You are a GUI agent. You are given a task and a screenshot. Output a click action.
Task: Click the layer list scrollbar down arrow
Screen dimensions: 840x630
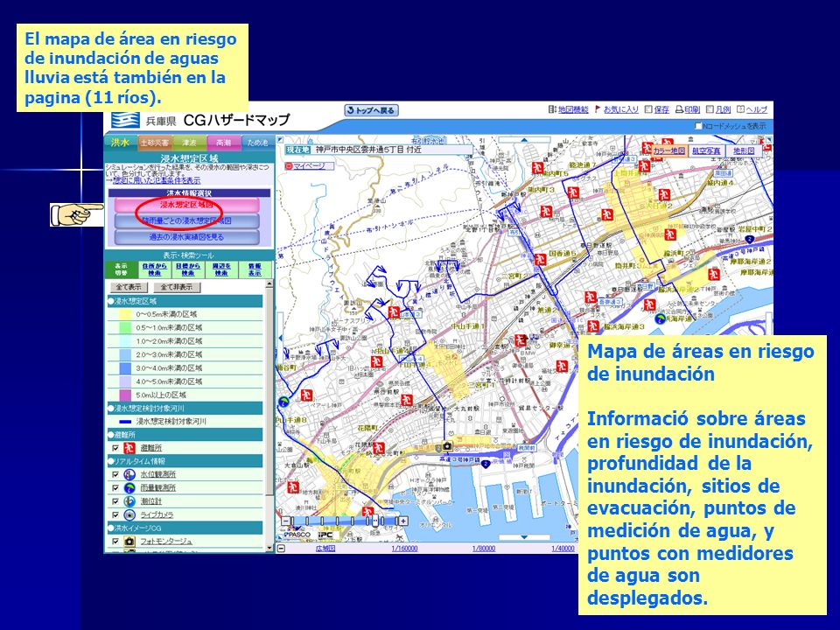[269, 549]
